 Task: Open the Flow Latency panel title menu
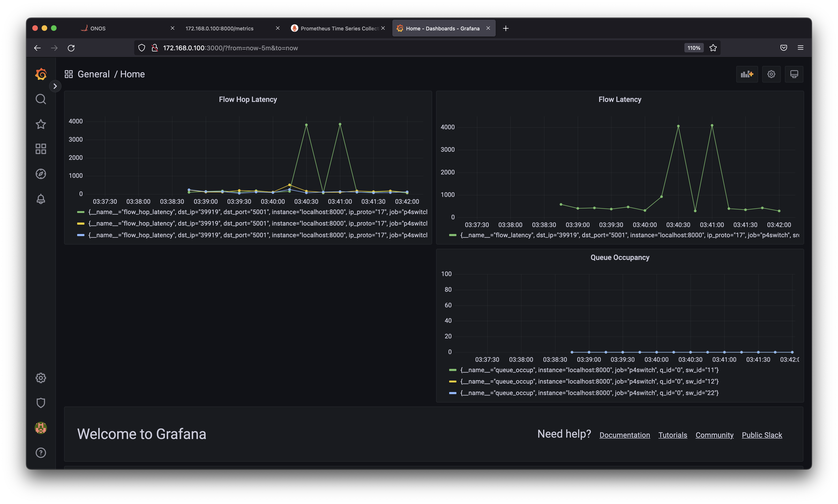coord(620,100)
